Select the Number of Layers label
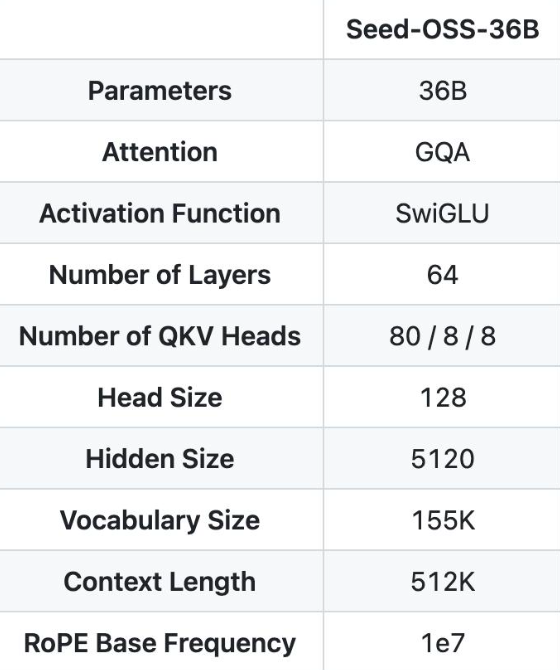This screenshot has width=560, height=670. (160, 274)
